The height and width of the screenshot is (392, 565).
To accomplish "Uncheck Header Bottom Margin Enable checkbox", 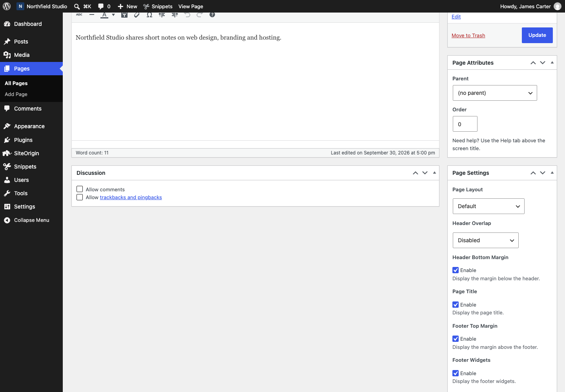I will click(x=456, y=270).
